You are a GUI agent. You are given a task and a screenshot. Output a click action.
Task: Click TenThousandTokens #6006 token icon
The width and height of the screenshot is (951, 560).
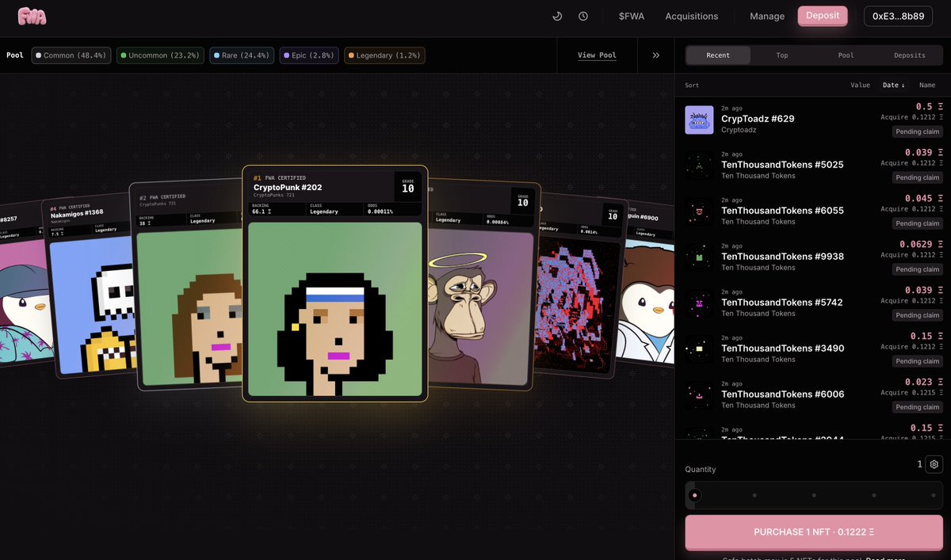(699, 395)
